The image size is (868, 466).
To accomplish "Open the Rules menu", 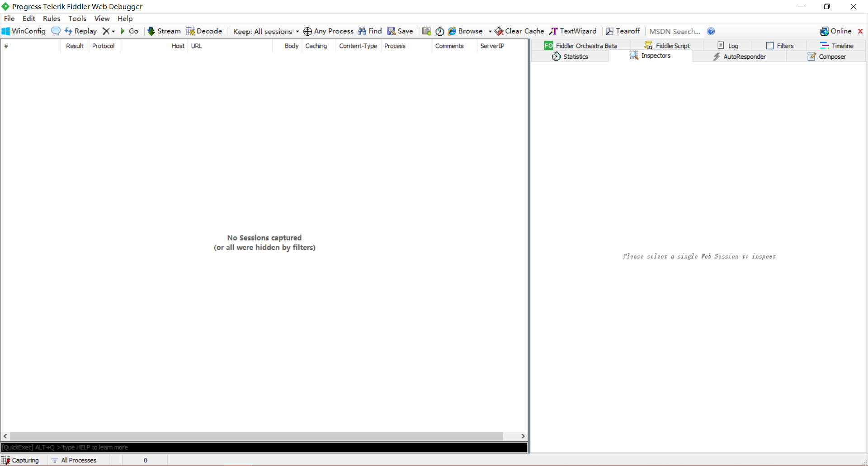I will (52, 19).
